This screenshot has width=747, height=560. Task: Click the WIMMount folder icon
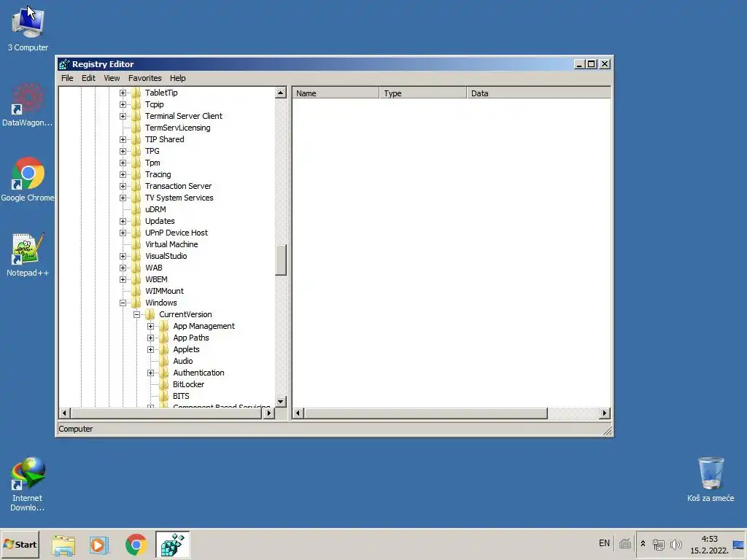136,291
